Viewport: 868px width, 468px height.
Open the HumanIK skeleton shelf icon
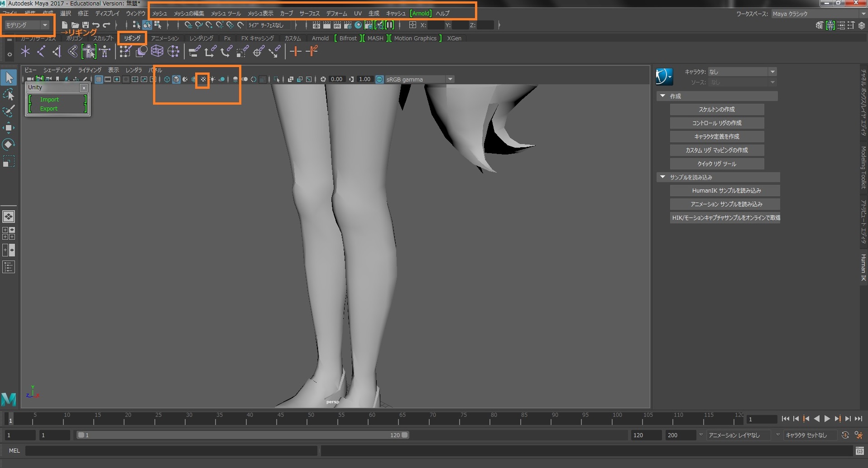tap(105, 52)
